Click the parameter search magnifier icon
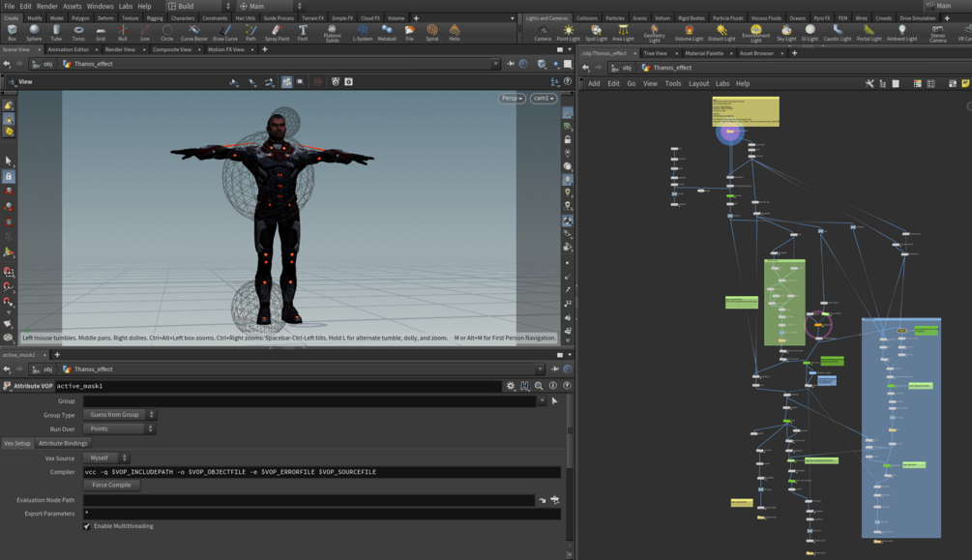Image resolution: width=972 pixels, height=560 pixels. click(539, 386)
